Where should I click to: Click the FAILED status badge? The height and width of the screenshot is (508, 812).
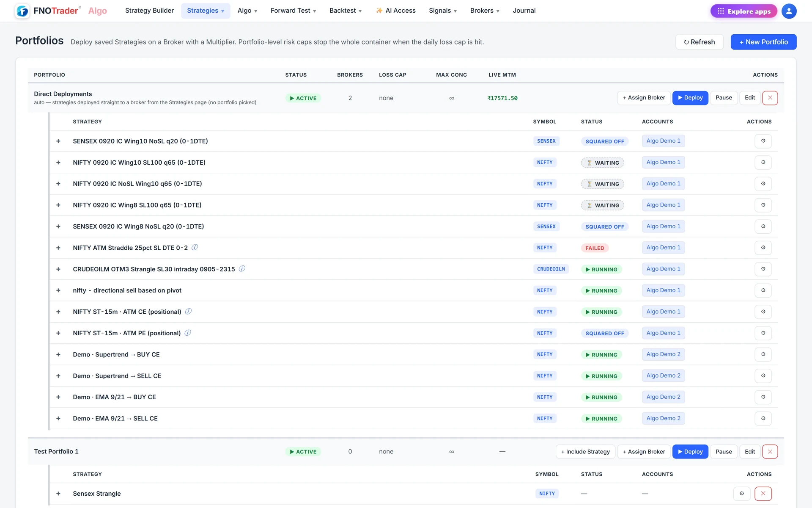(595, 248)
